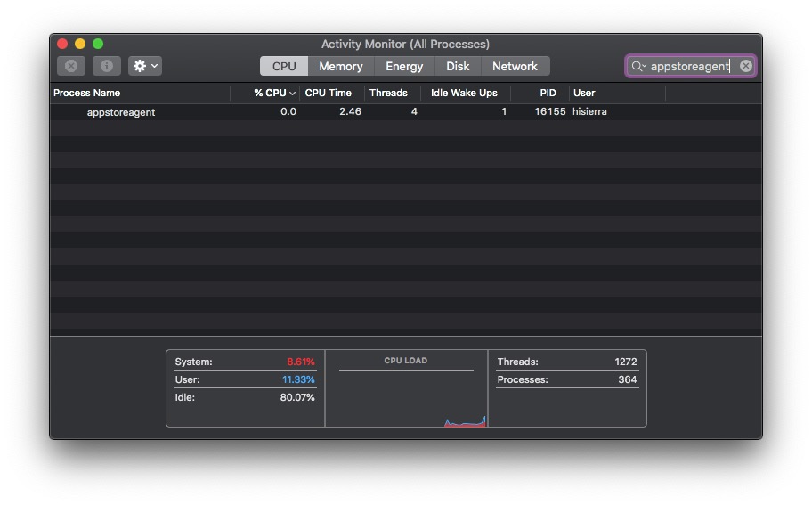
Task: Click the Threads total 1272
Action: click(626, 362)
